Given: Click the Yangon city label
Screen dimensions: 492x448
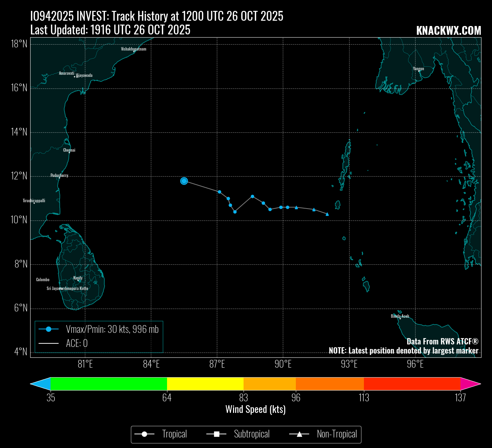Looking at the screenshot, I should coord(418,68).
